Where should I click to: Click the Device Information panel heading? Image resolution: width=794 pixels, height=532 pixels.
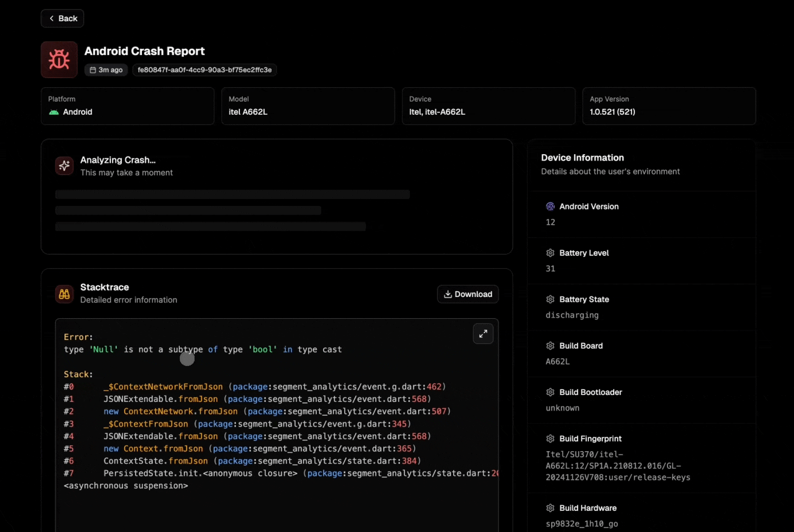(x=582, y=158)
